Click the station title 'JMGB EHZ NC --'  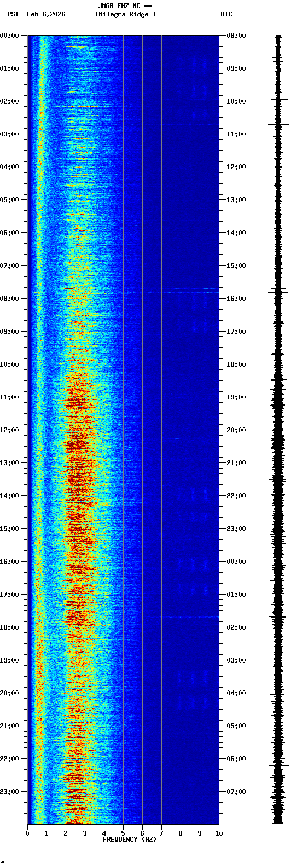[x=125, y=6]
